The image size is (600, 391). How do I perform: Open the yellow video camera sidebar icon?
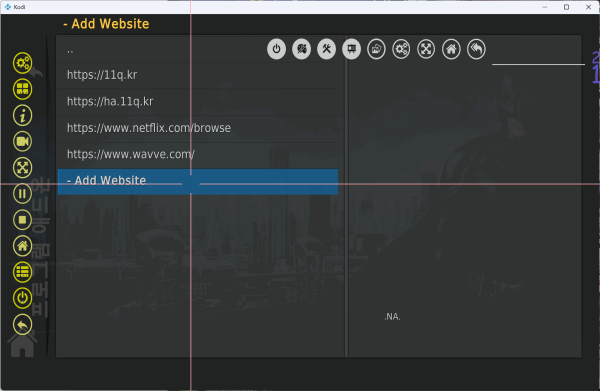(x=23, y=141)
